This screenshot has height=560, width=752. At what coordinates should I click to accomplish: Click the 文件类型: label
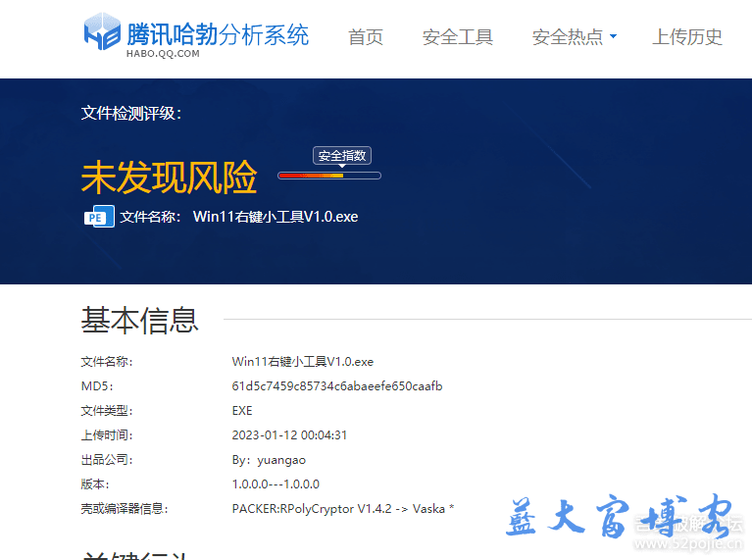click(107, 410)
